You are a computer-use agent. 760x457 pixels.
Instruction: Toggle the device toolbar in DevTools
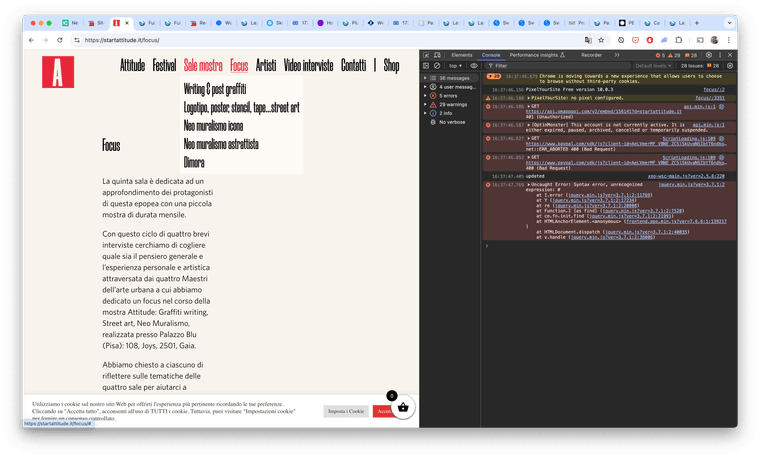point(437,55)
